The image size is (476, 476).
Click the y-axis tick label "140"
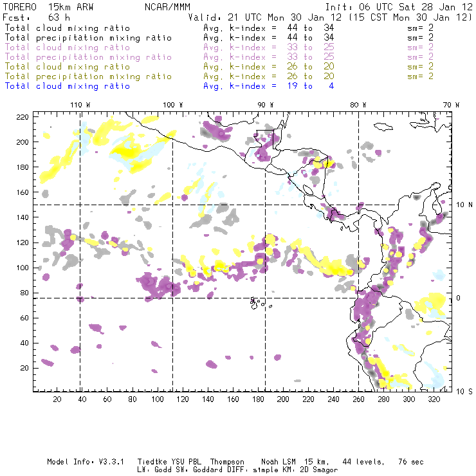point(23,217)
